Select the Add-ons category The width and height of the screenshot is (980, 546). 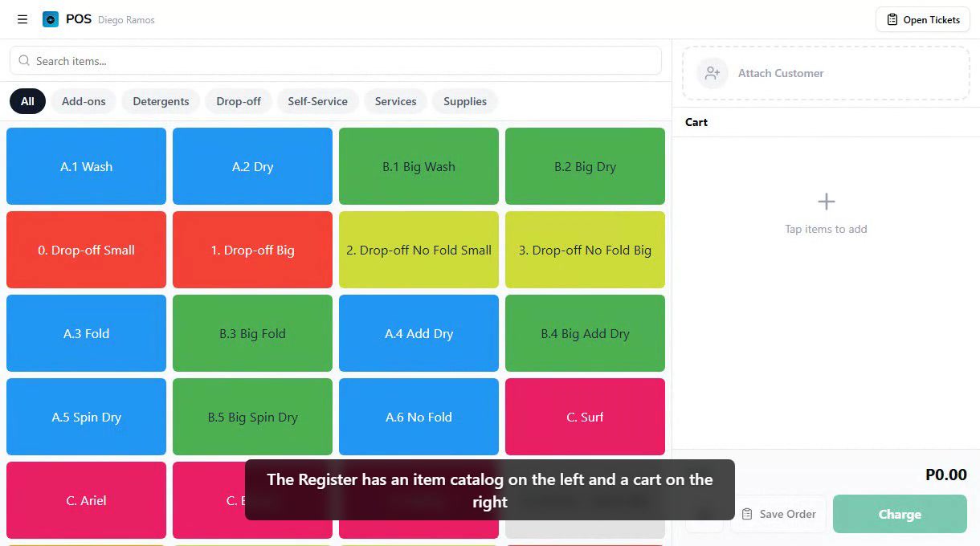pos(84,101)
